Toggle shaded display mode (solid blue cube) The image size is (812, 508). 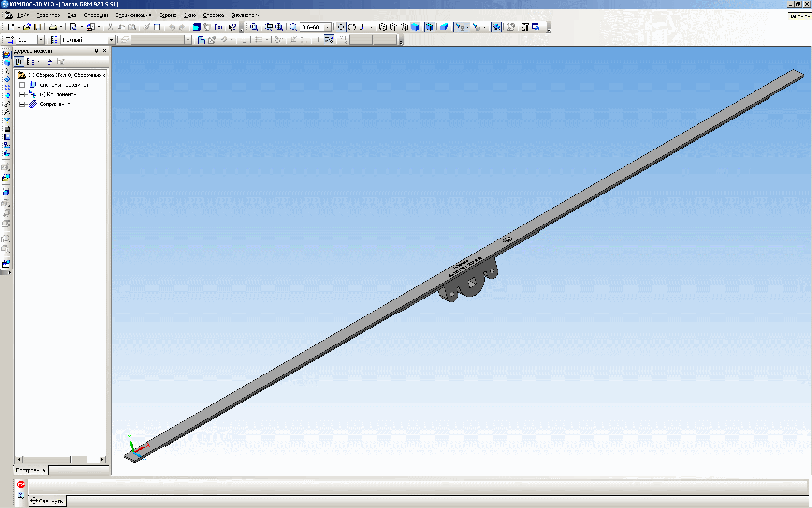(415, 27)
